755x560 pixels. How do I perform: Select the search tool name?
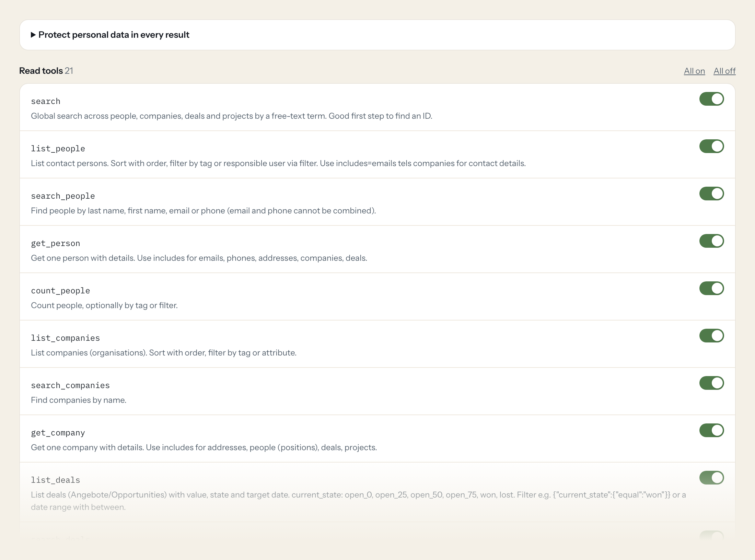point(46,101)
